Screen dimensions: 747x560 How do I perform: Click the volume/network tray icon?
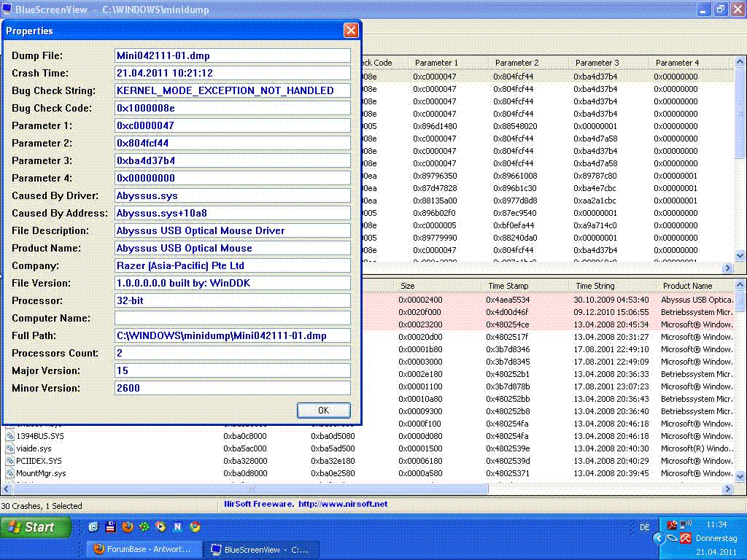click(x=686, y=525)
